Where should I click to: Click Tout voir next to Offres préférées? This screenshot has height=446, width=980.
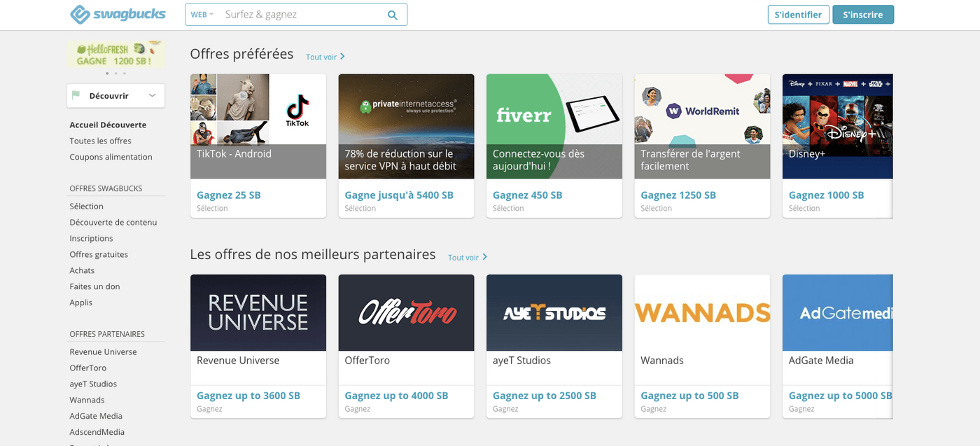click(325, 57)
